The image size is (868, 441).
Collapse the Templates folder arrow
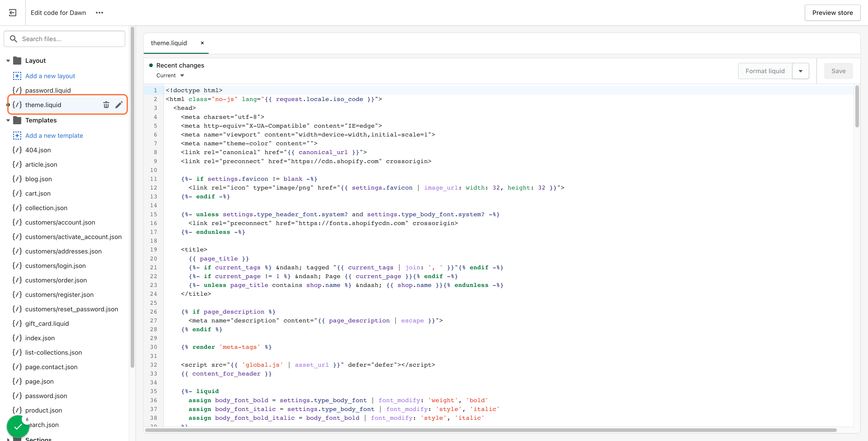[8, 121]
